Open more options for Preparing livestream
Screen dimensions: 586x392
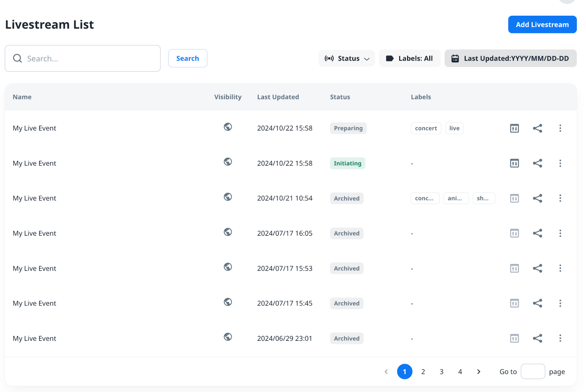[560, 128]
